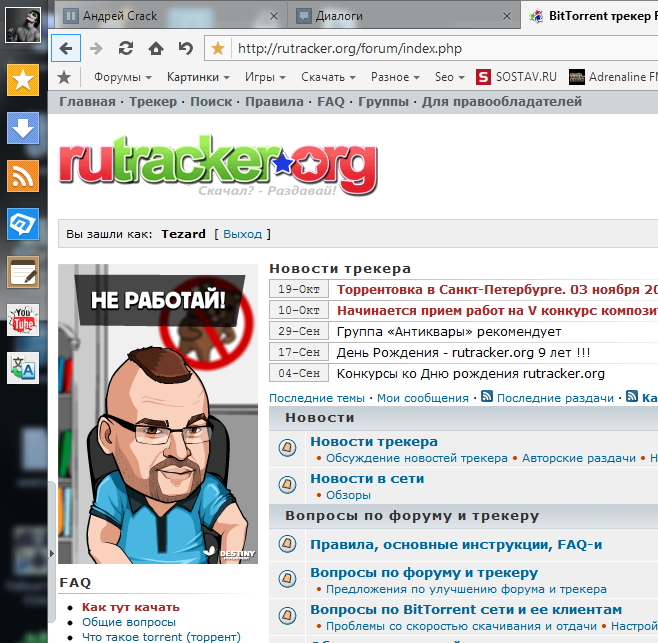658x643 pixels.
Task: Open the notes sidebar icon
Action: click(23, 272)
